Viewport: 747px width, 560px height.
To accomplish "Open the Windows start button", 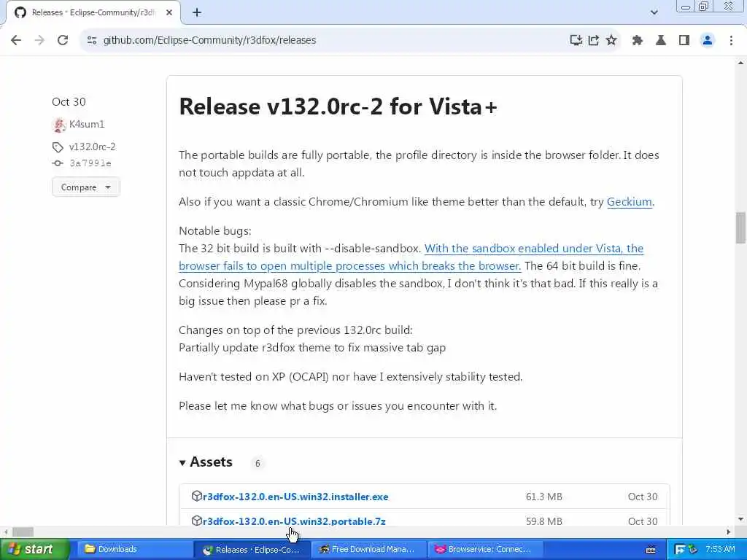I will click(x=34, y=550).
